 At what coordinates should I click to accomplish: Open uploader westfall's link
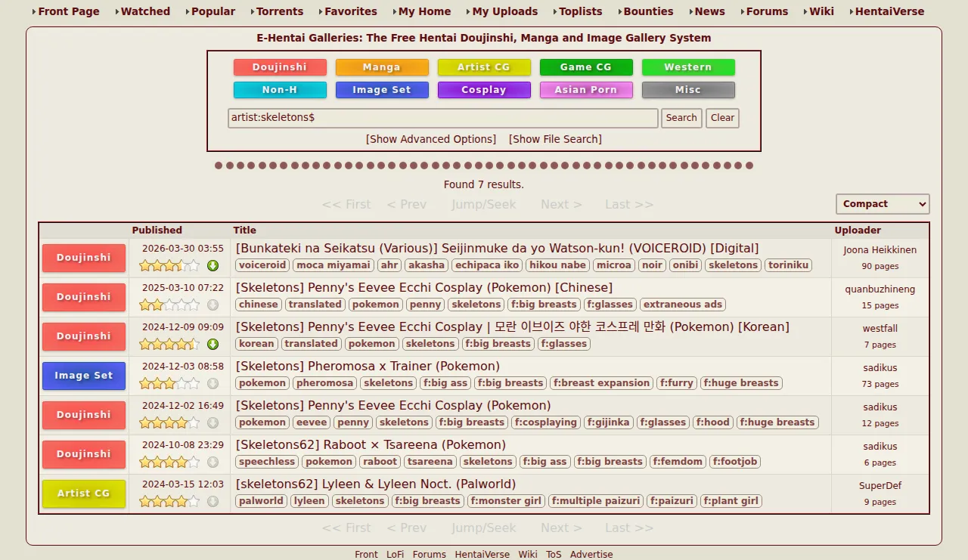(x=880, y=329)
